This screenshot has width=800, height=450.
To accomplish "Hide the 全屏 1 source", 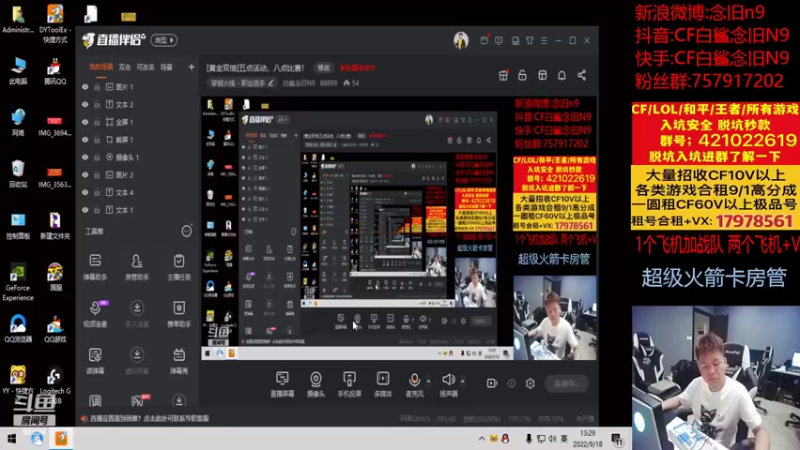I will (x=85, y=122).
